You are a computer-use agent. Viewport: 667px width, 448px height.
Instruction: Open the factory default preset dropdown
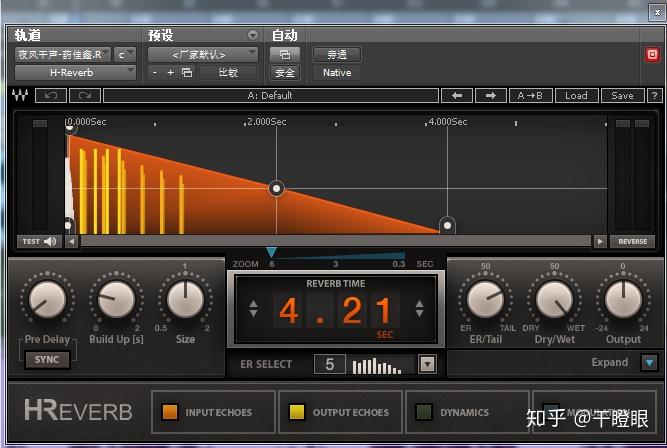(204, 54)
